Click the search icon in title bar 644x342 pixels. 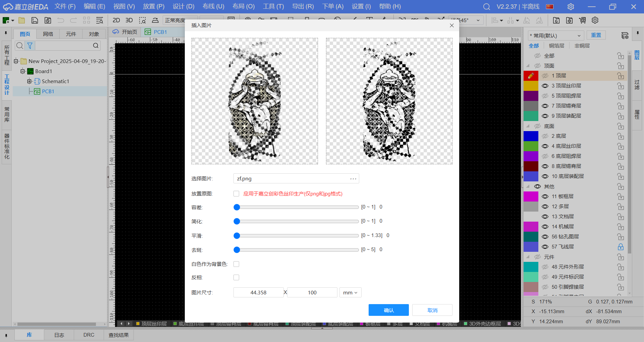point(486,7)
